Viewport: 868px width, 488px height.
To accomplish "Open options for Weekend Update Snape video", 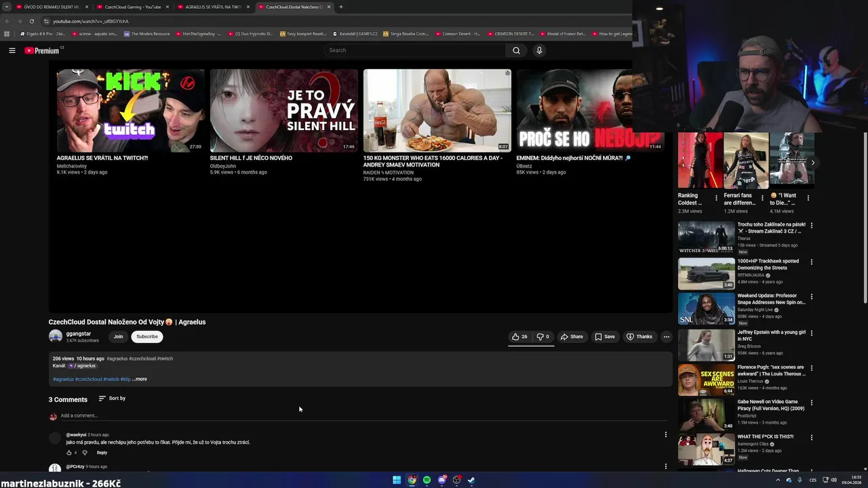I will [x=811, y=297].
